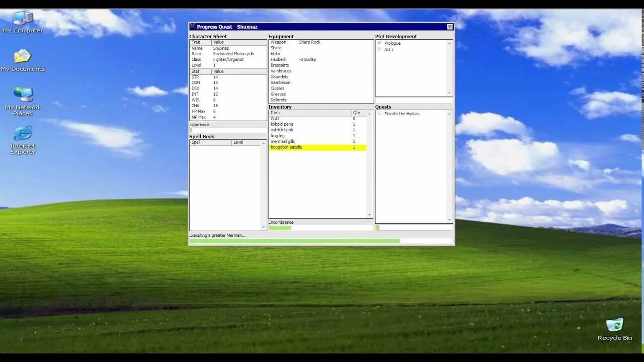The width and height of the screenshot is (644, 362).
Task: Check the Placate the Hydras quest box
Action: click(x=379, y=114)
